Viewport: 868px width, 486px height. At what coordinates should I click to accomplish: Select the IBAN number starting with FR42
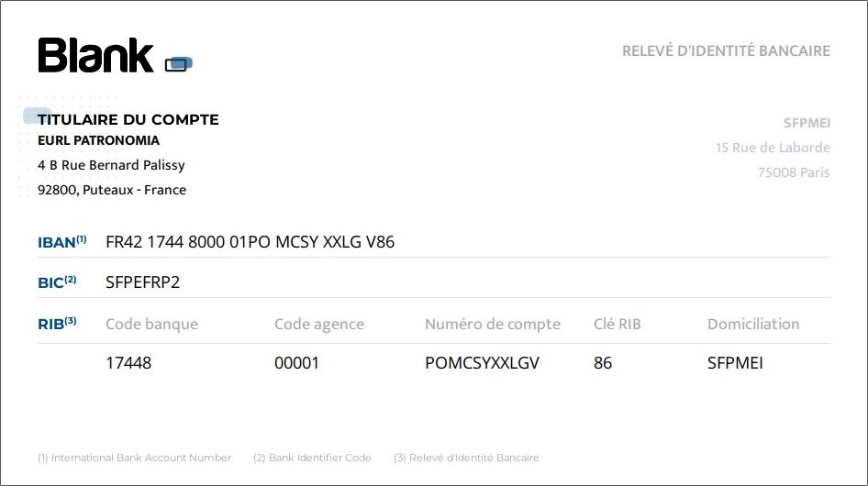[250, 242]
